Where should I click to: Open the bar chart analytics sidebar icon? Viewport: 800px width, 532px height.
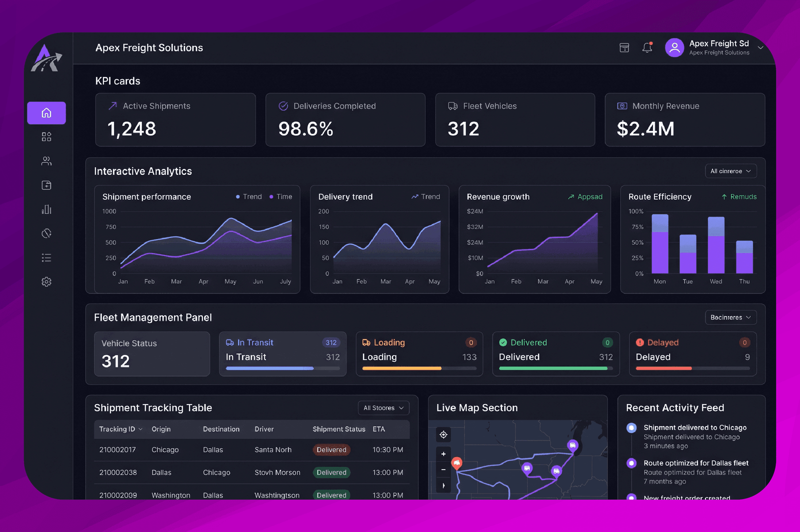point(46,209)
